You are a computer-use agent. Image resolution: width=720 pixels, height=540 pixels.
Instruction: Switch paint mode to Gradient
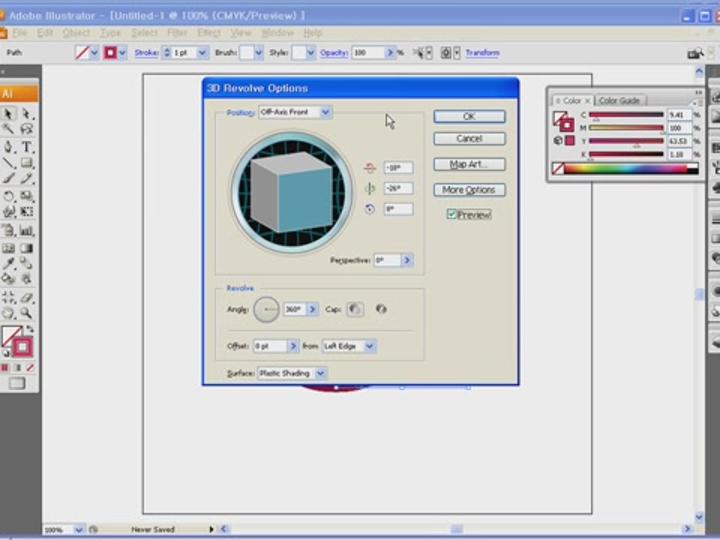click(x=18, y=367)
